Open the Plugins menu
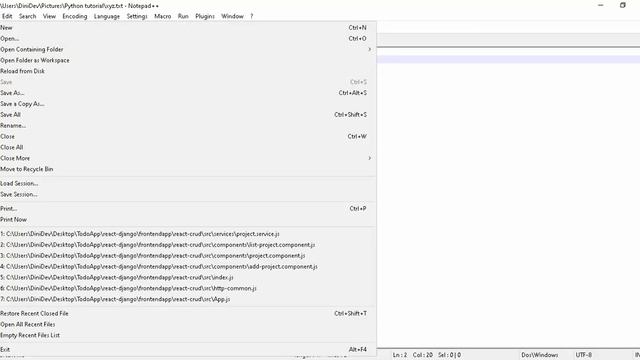Screen dimensions: 640x360 click(205, 16)
